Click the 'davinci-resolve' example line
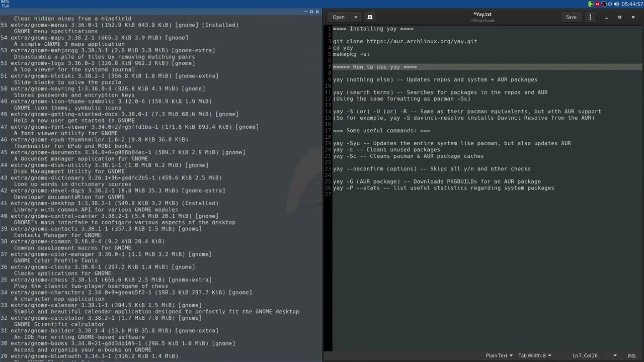 463,118
